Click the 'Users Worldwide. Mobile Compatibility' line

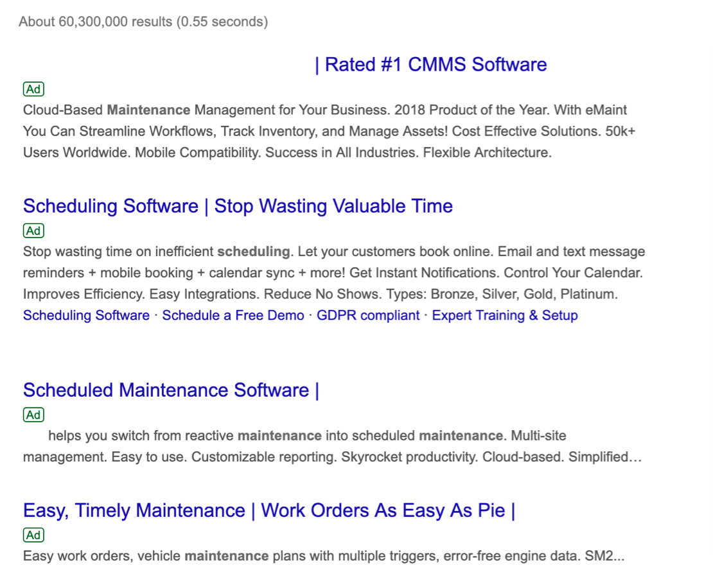pyautogui.click(x=287, y=153)
